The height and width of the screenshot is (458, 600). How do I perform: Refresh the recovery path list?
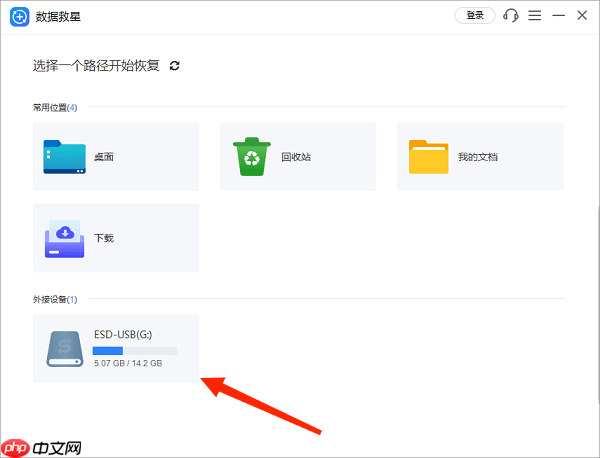click(175, 66)
